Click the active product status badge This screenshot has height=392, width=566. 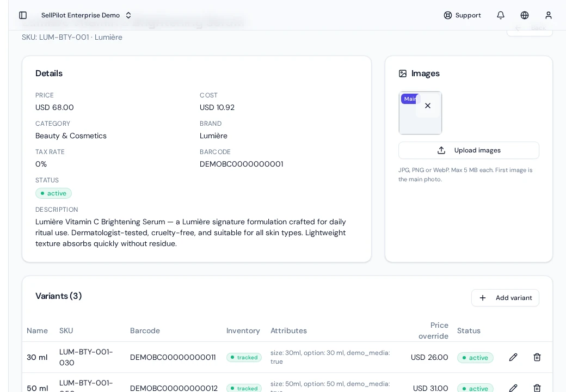[53, 193]
